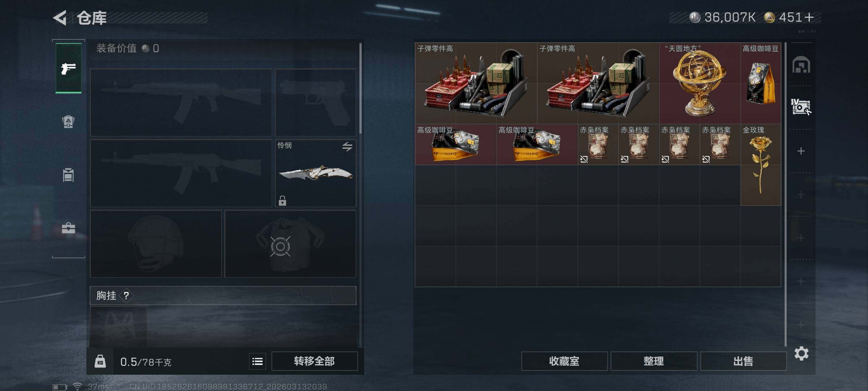Click 出售 to sell items
Viewport: 868px width, 391px height.
pyautogui.click(x=743, y=361)
